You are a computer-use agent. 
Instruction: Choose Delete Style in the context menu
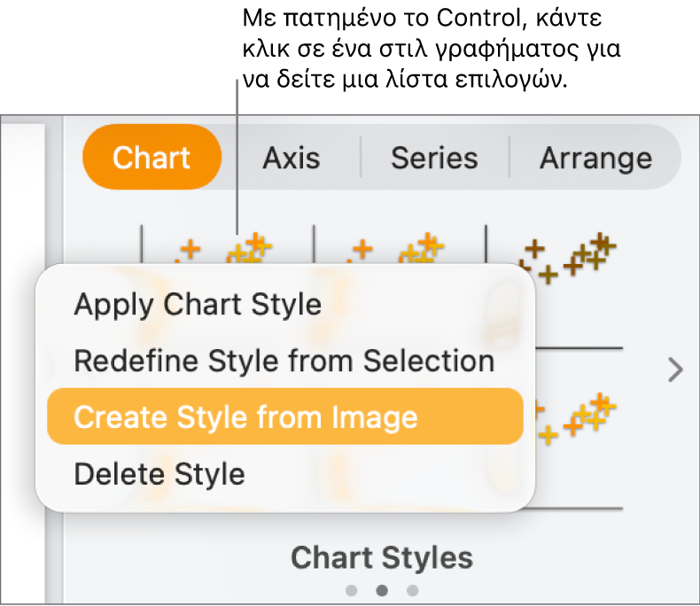pos(159,474)
